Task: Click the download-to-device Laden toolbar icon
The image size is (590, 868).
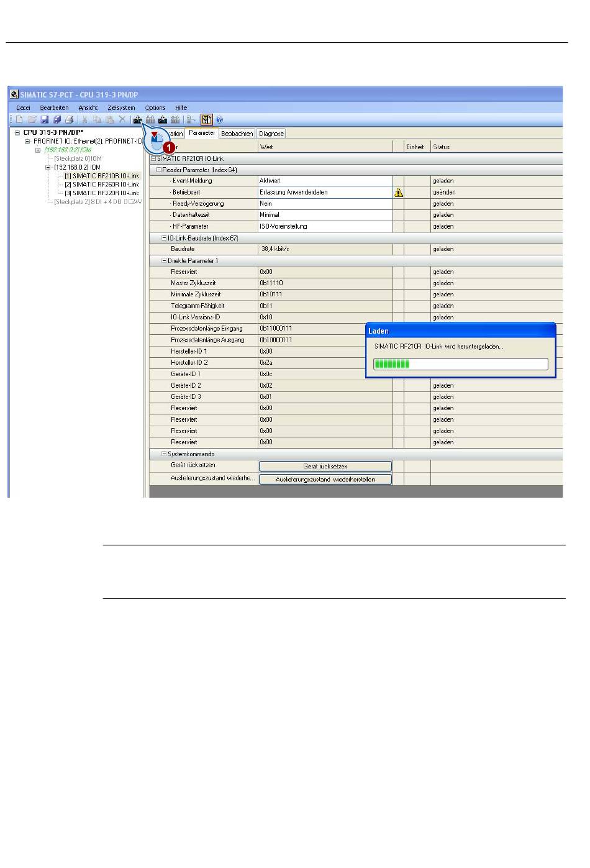Action: [x=137, y=120]
